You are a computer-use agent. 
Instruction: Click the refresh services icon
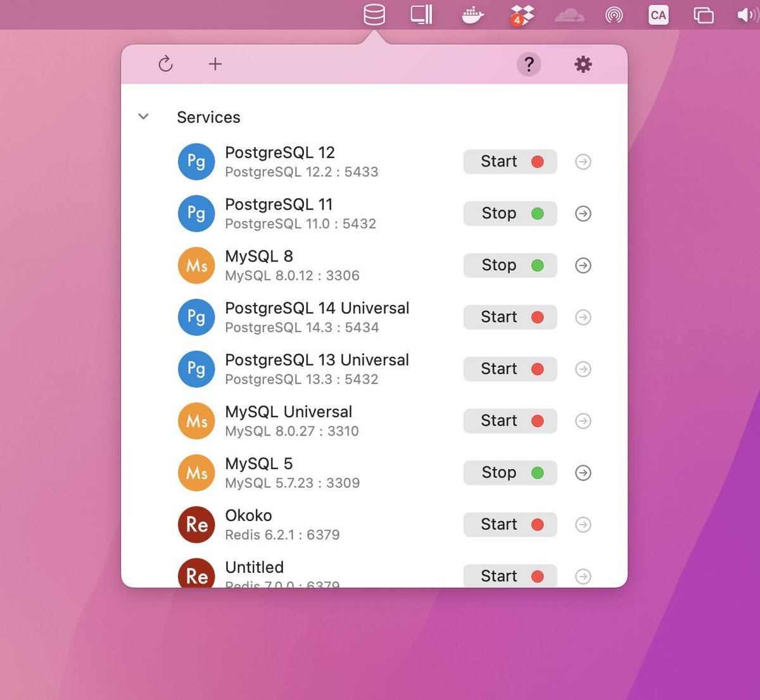(x=165, y=64)
